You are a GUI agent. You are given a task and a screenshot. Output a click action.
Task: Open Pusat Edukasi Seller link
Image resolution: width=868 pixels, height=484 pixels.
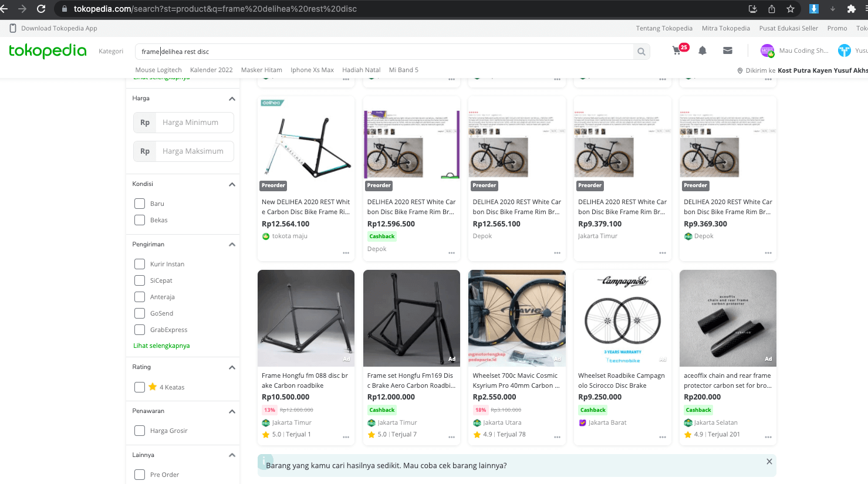pos(788,28)
